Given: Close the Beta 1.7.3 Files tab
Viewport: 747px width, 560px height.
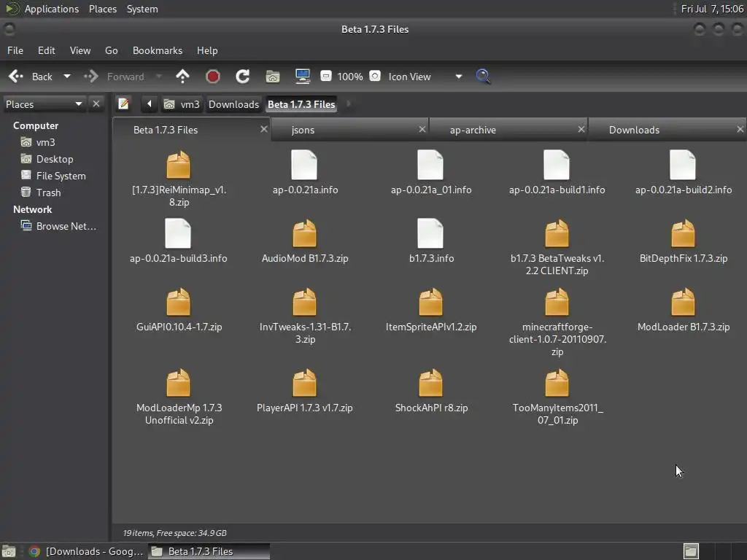Looking at the screenshot, I should click(x=264, y=129).
